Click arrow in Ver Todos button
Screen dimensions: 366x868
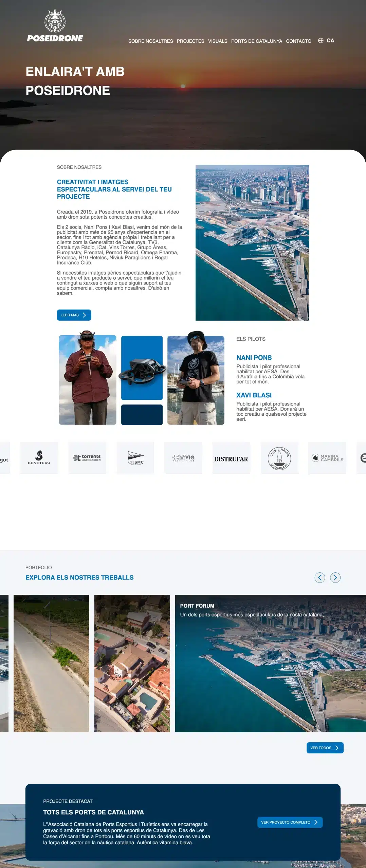[x=337, y=748]
